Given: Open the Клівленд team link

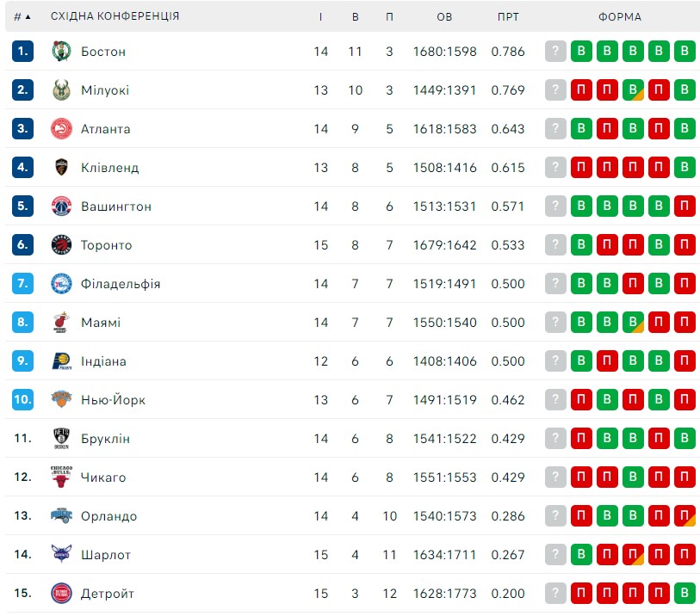Looking at the screenshot, I should (x=110, y=168).
